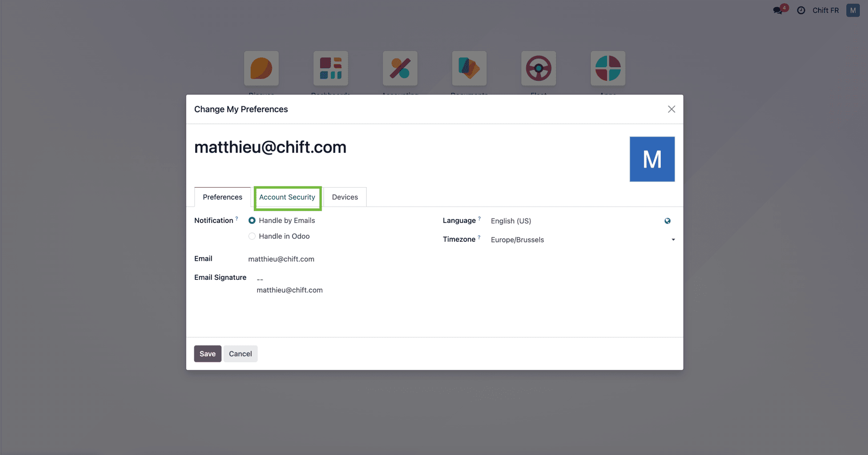The image size is (868, 455).
Task: Close the Change My Preferences dialog
Action: pos(672,109)
